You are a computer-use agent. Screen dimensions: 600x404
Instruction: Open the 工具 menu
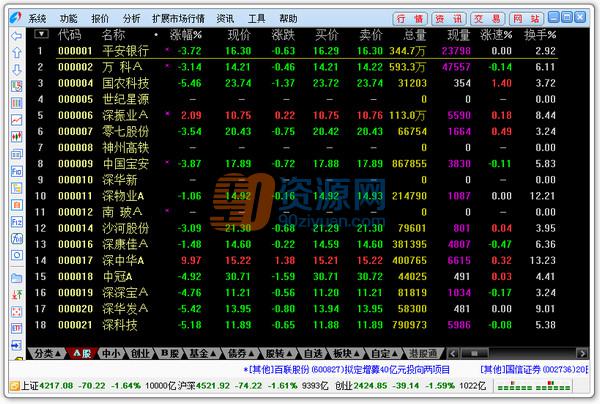(257, 19)
